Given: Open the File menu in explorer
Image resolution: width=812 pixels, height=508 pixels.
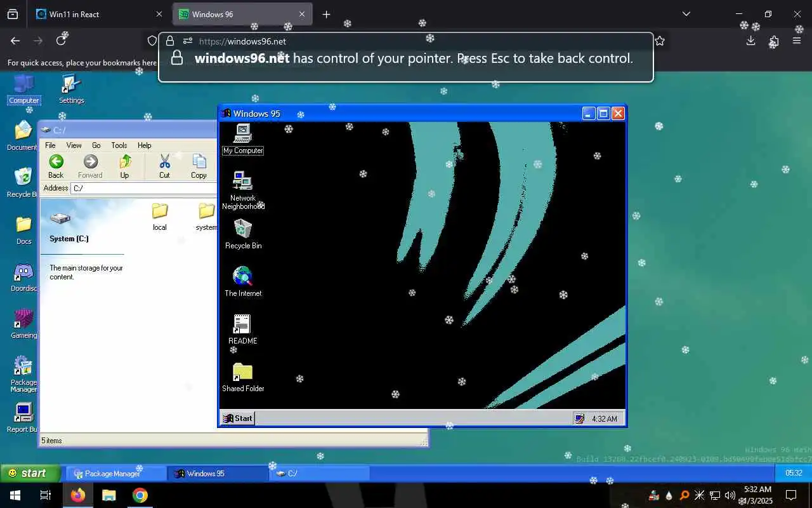Looking at the screenshot, I should [x=50, y=145].
